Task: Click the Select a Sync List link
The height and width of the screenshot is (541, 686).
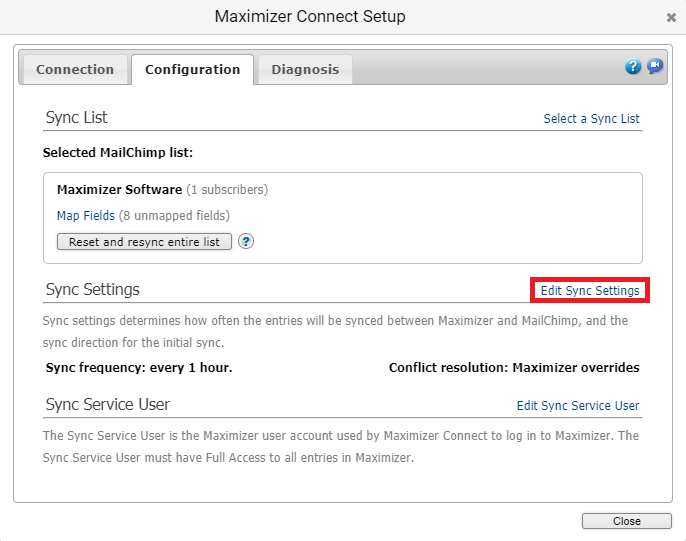Action: coord(591,118)
